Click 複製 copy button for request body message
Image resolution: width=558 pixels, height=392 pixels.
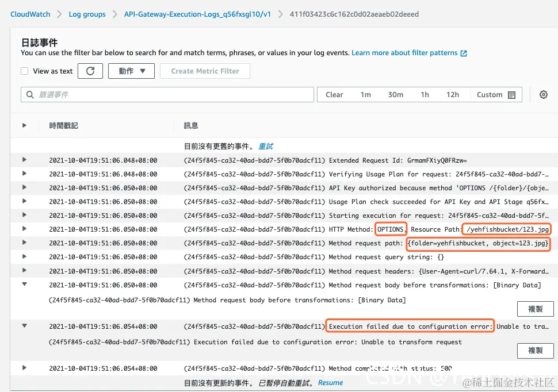[x=535, y=309]
